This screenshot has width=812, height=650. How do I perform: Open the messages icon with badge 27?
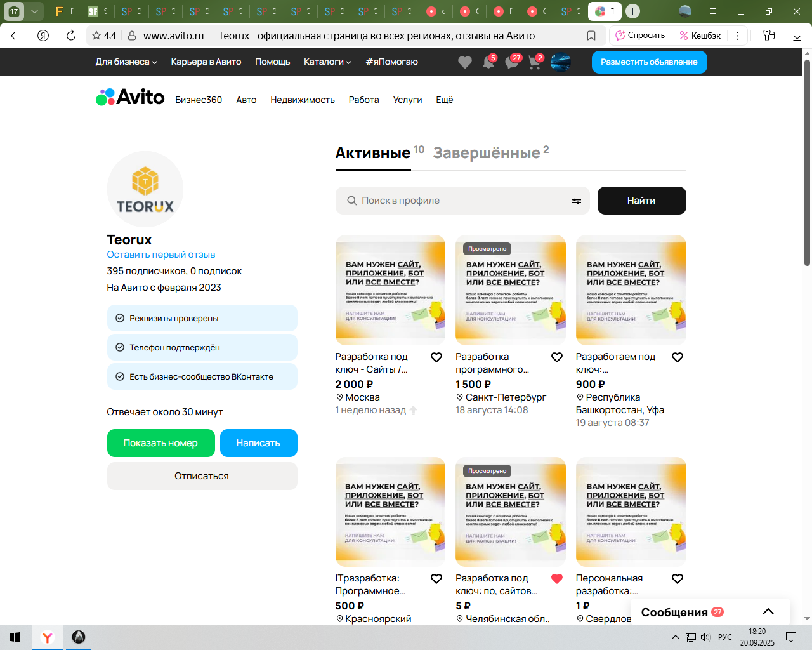[512, 62]
